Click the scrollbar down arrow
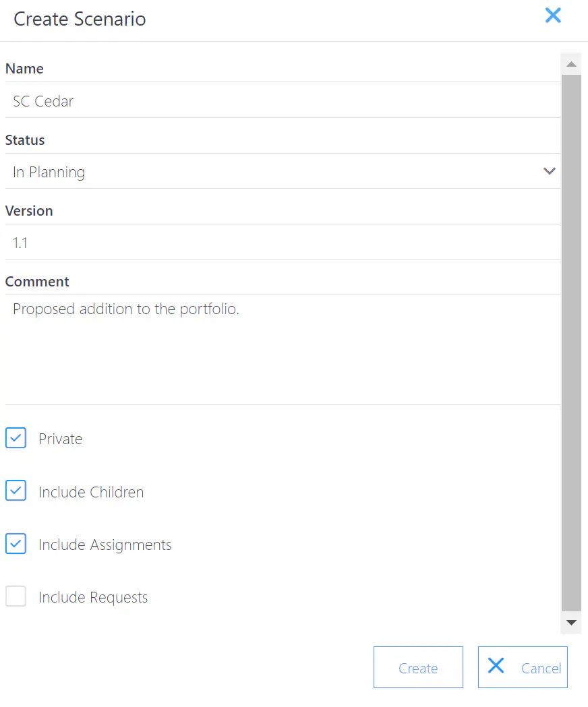This screenshot has height=707, width=588. click(x=571, y=623)
